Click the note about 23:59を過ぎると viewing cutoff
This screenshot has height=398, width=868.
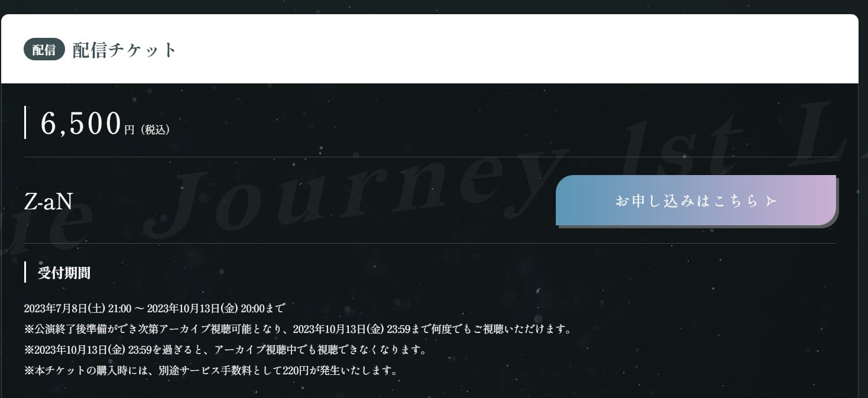(x=225, y=350)
